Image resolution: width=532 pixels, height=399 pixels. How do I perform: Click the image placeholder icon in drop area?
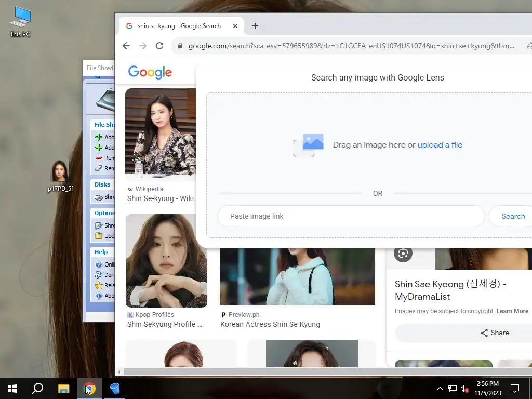309,145
